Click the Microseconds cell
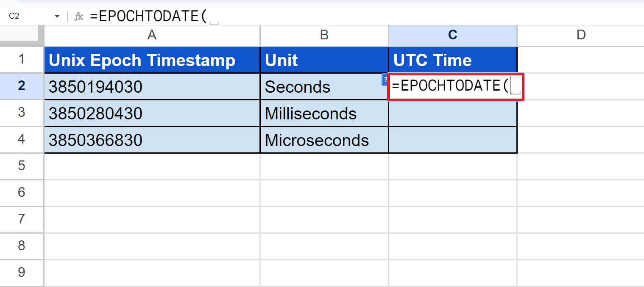Image resolution: width=644 pixels, height=287 pixels. pos(324,140)
